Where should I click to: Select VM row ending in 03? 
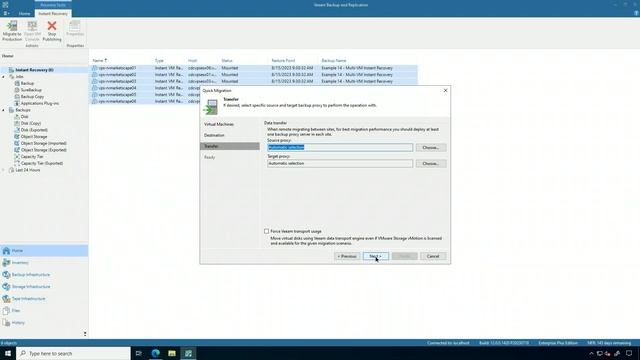[x=253, y=81]
